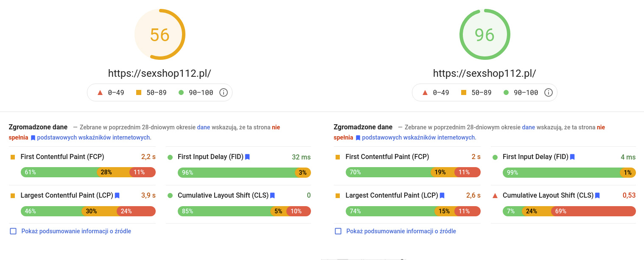644x260 pixels.
Task: Click the bookmark icon next to First Input Delay
Action: [247, 157]
